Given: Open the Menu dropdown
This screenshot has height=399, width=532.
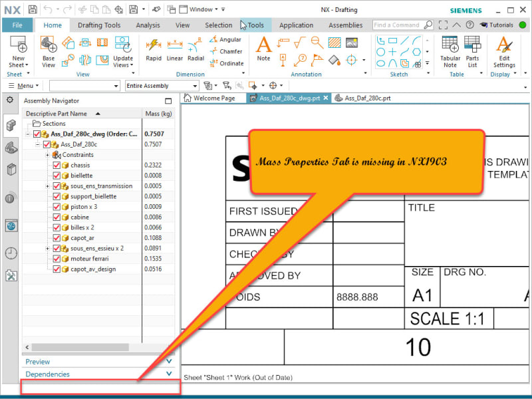Looking at the screenshot, I should coord(23,86).
